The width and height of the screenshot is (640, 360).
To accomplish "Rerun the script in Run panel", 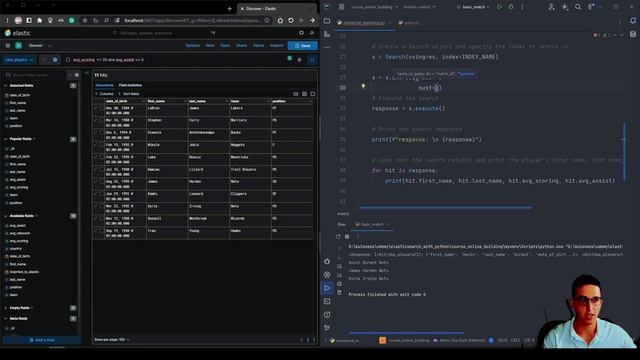I will pyautogui.click(x=338, y=236).
